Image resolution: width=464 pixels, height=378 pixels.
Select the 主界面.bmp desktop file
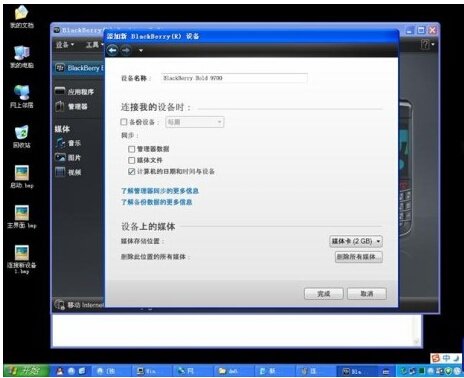(22, 217)
